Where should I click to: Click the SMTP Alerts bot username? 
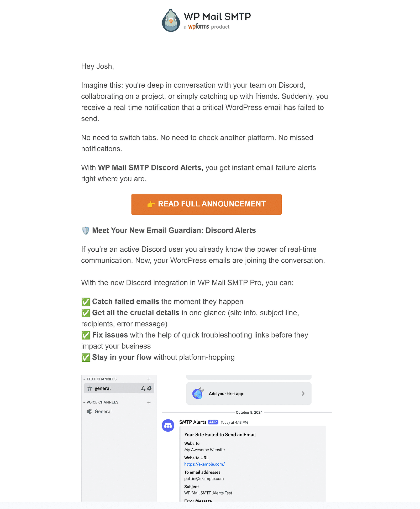pos(193,422)
